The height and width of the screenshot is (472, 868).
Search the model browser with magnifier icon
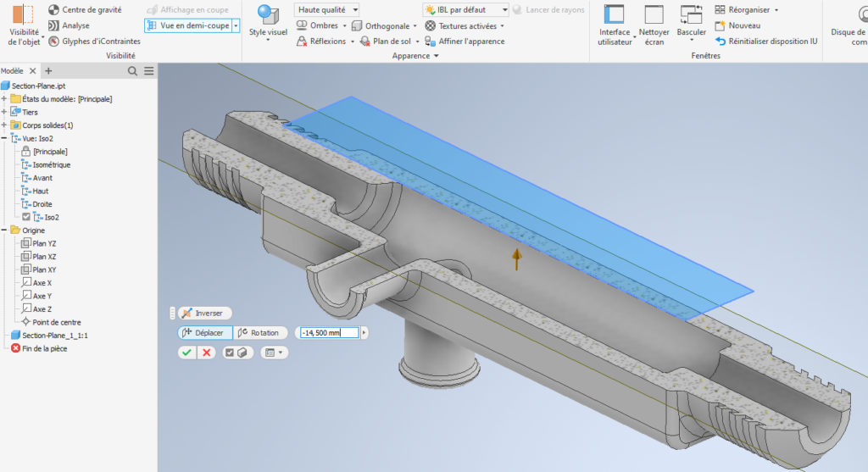132,71
